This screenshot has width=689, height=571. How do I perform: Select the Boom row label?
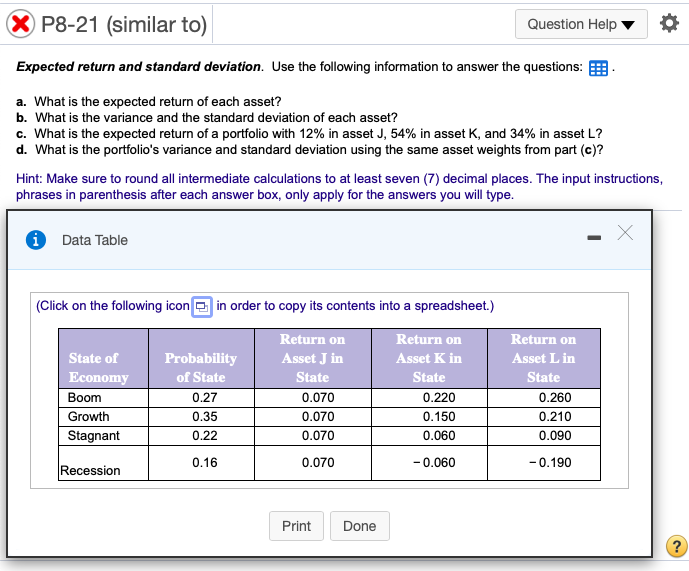(x=84, y=398)
